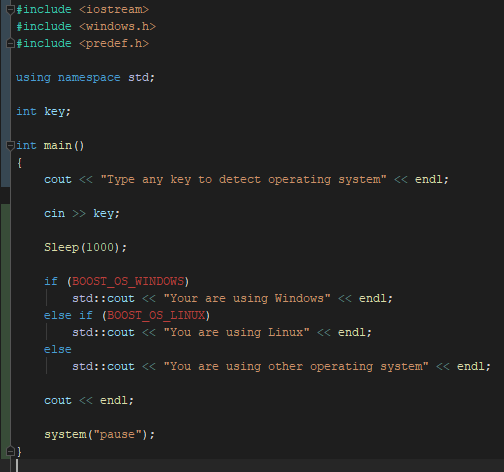Click the <predef.h> include header
Viewport: 504px width, 472px height.
[114, 43]
